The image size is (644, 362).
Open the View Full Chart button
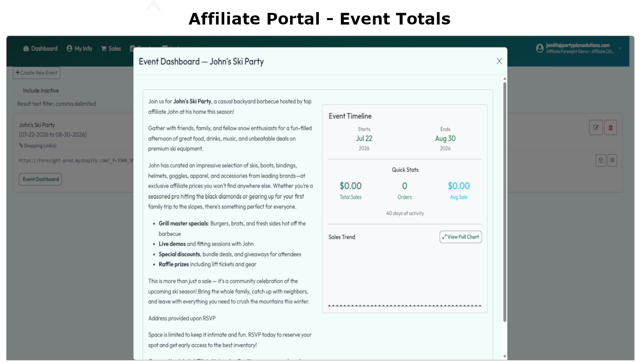460,237
